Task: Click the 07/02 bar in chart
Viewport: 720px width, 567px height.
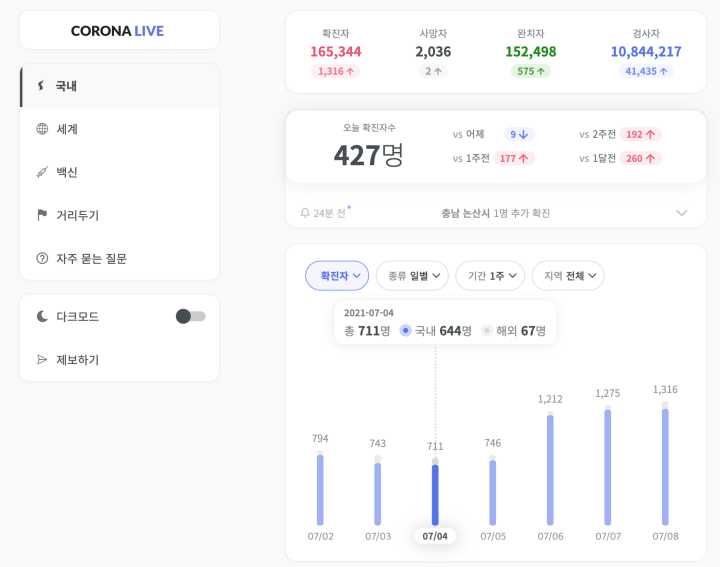Action: 320,488
